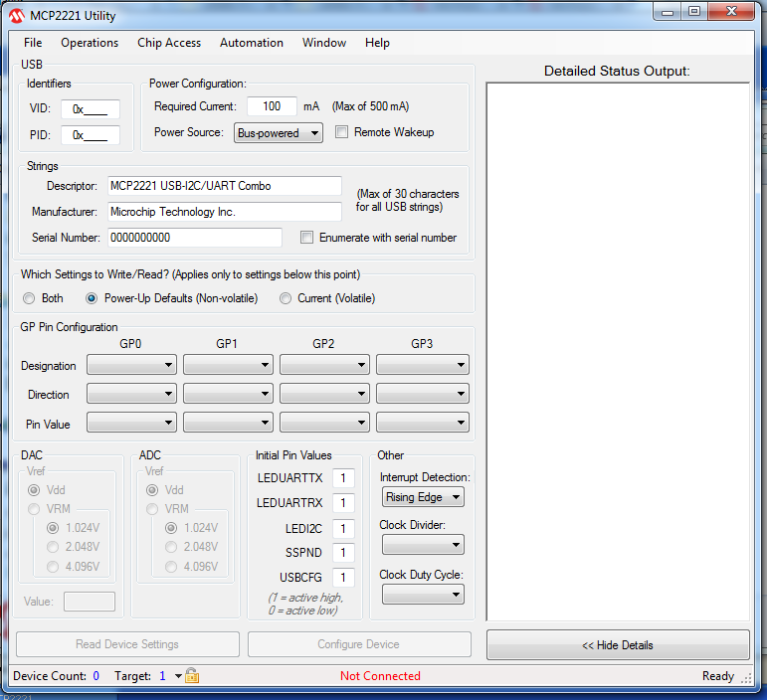The width and height of the screenshot is (767, 700).
Task: Click the Detailed Status Output box
Action: coord(618,352)
